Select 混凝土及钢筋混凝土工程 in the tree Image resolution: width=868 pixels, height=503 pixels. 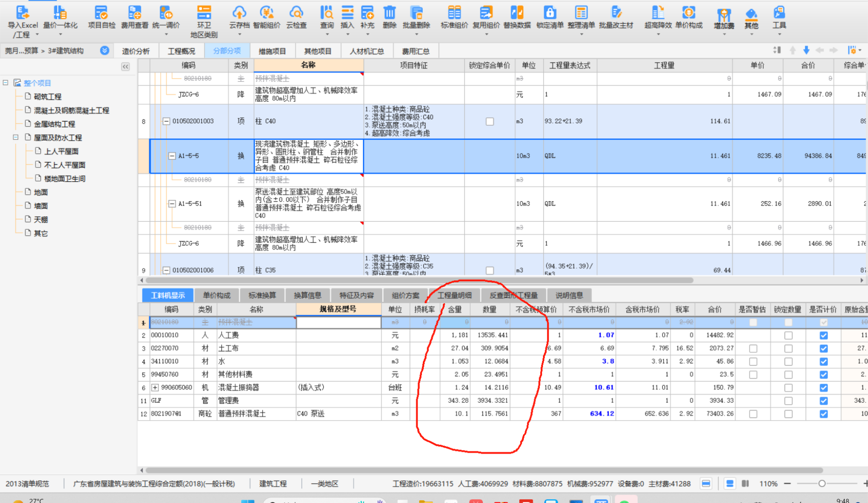(x=71, y=110)
